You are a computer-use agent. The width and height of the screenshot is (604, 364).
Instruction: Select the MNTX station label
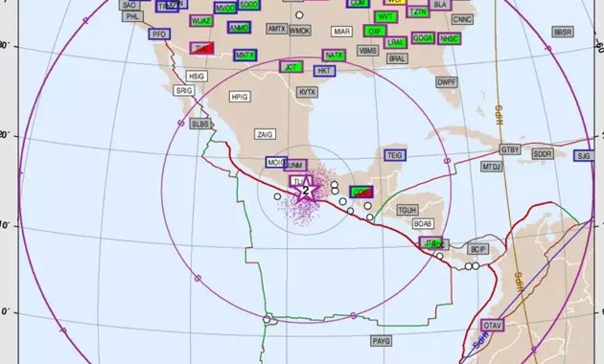point(245,55)
